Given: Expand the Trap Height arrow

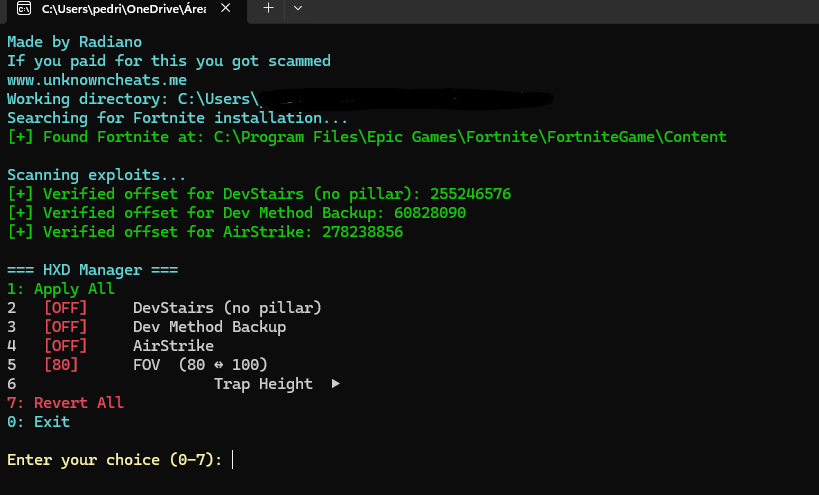Looking at the screenshot, I should coord(335,384).
